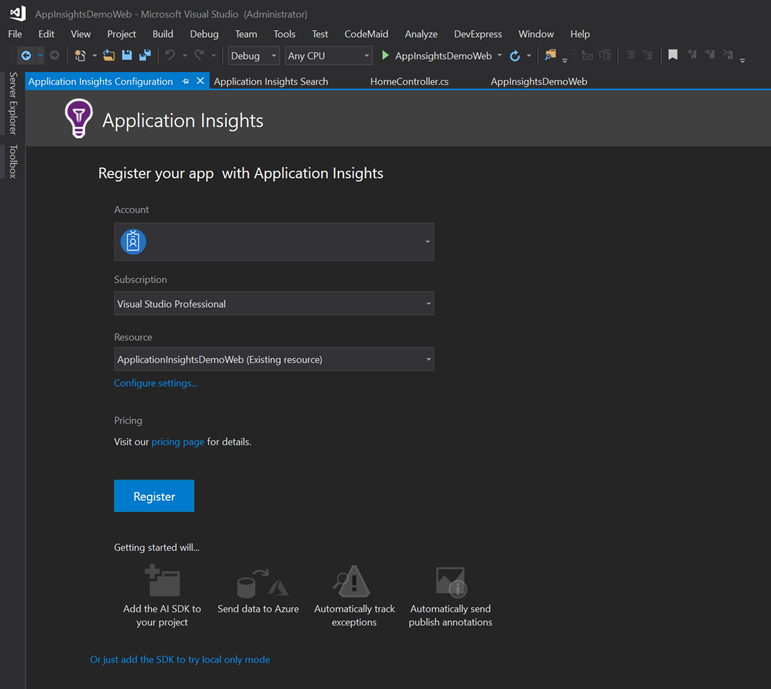The image size is (771, 689).
Task: Click the Add the AI SDK icon
Action: (162, 580)
